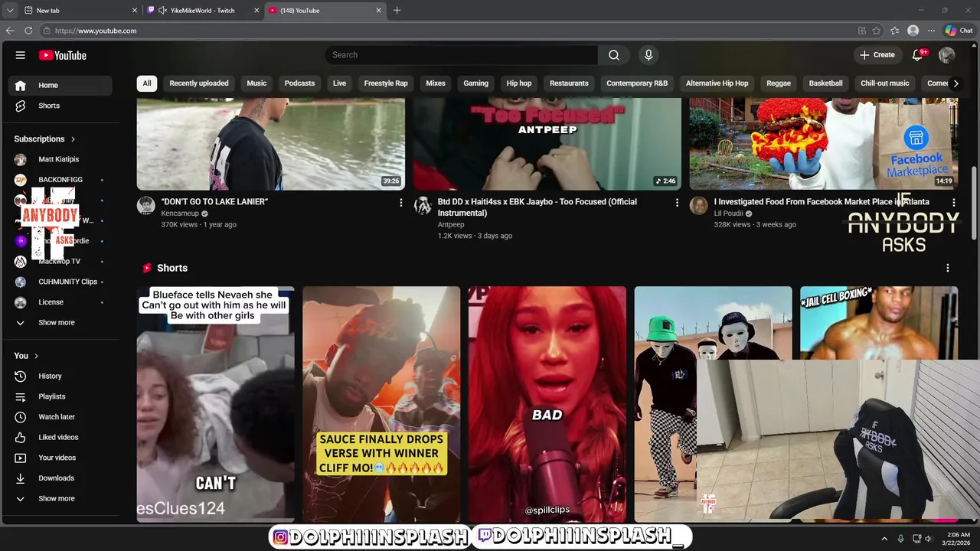Click inside the YouTube search field

[462, 55]
